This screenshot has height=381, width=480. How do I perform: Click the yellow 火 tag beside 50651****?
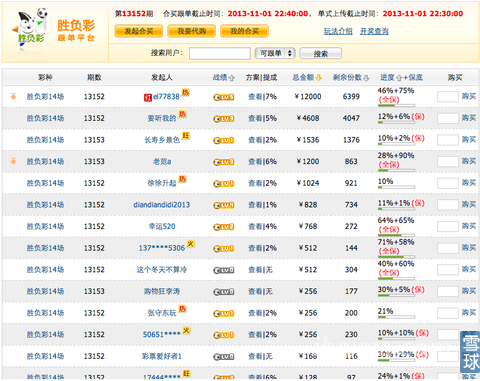186,330
